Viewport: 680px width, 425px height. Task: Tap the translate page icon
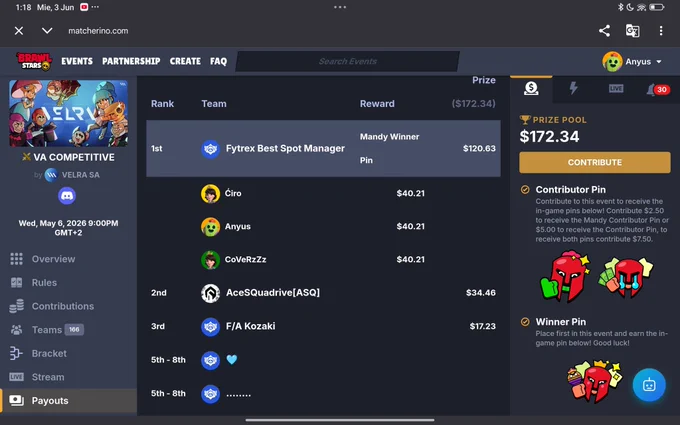click(x=632, y=31)
